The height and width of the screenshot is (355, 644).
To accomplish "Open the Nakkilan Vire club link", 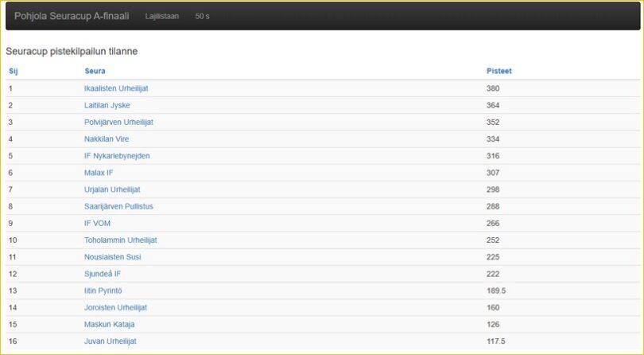I will 107,139.
